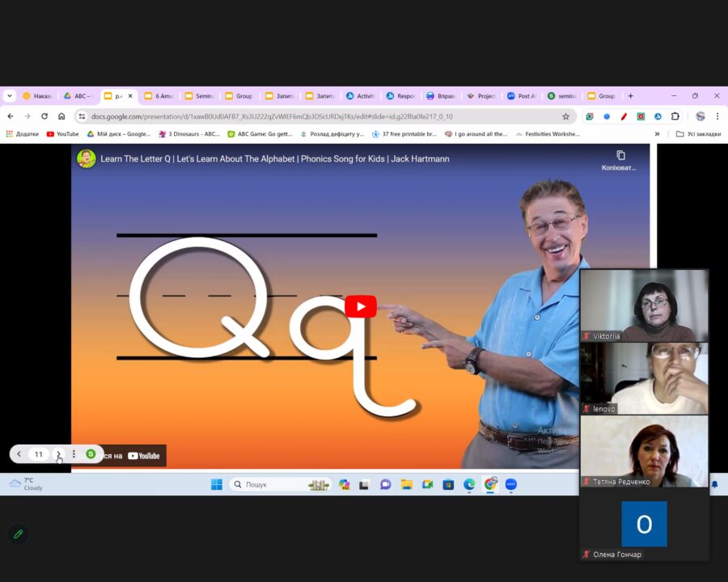Reload the current page
The height and width of the screenshot is (582, 728).
(x=44, y=116)
